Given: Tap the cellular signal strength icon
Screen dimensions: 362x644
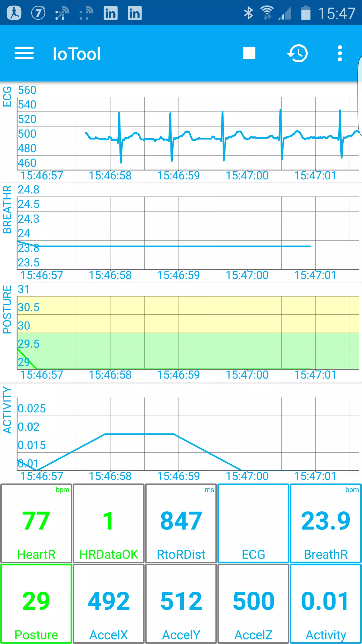Looking at the screenshot, I should click(x=285, y=13).
